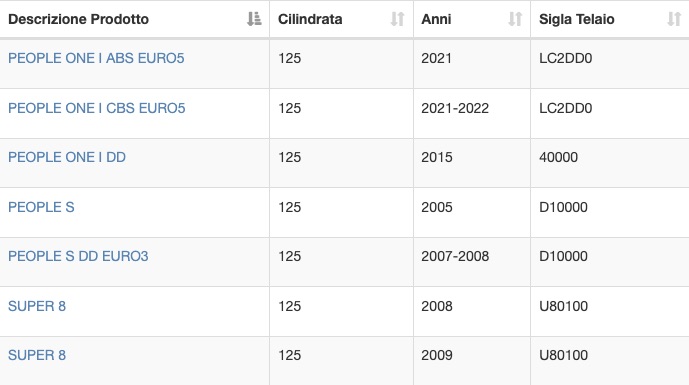Open PEOPLE S DD EURO3 link
The width and height of the screenshot is (689, 385).
click(78, 256)
